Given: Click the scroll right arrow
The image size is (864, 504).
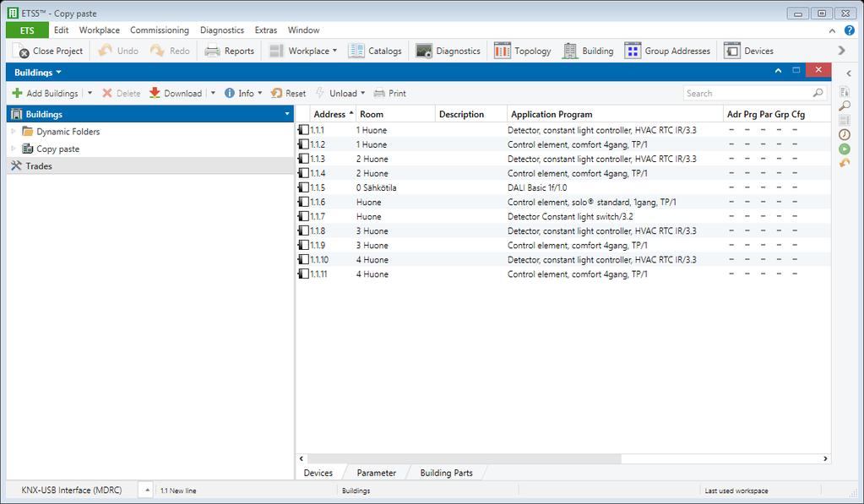Looking at the screenshot, I should (x=825, y=458).
